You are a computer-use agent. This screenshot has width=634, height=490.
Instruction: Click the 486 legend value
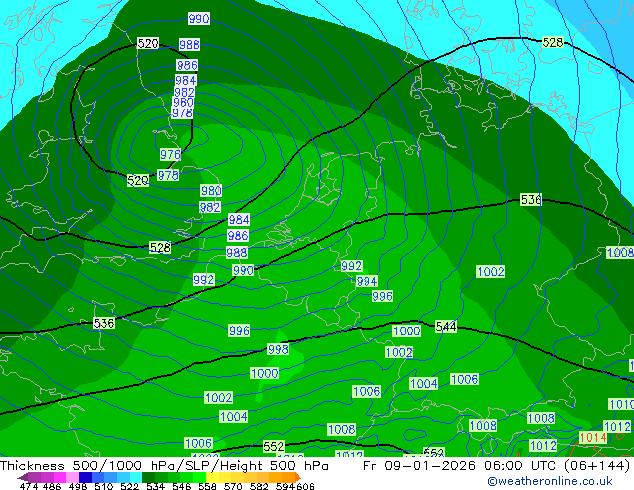(x=51, y=486)
